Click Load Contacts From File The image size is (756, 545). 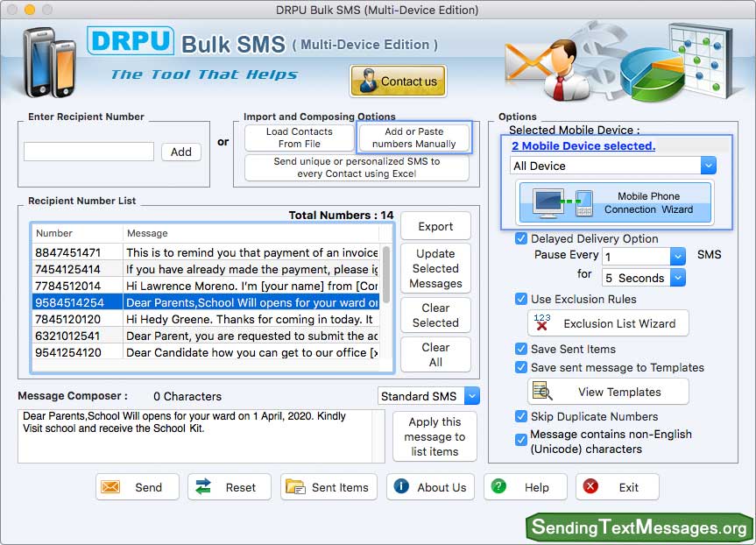pyautogui.click(x=299, y=138)
